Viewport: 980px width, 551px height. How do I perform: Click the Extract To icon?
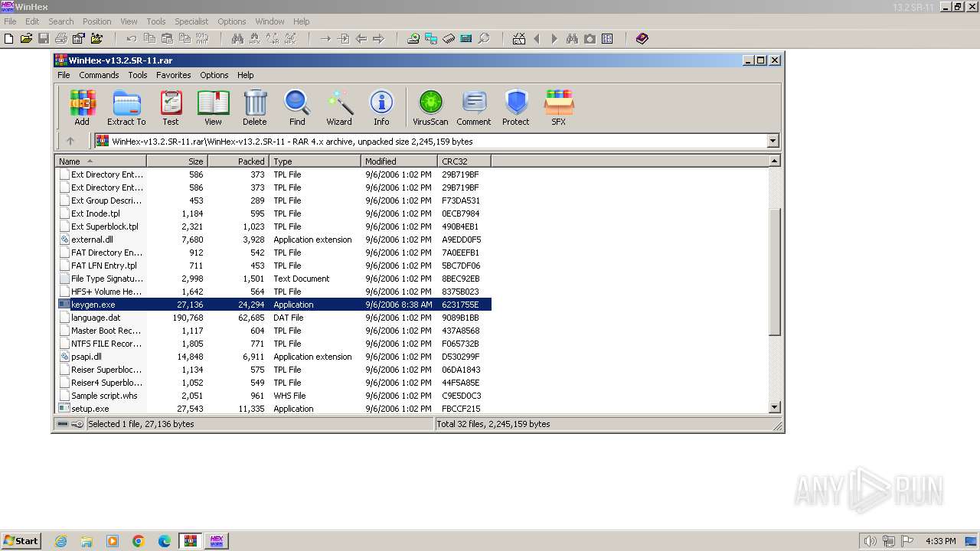pos(126,107)
